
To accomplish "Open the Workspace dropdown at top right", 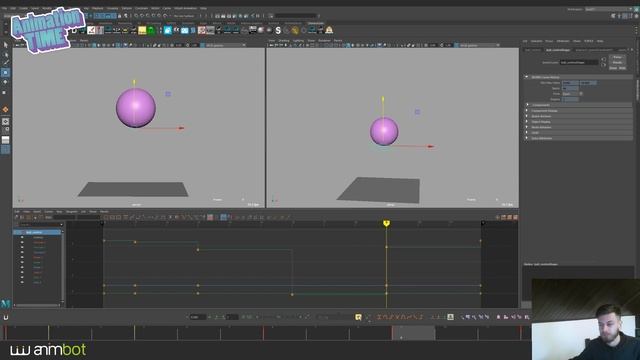I will click(x=608, y=9).
